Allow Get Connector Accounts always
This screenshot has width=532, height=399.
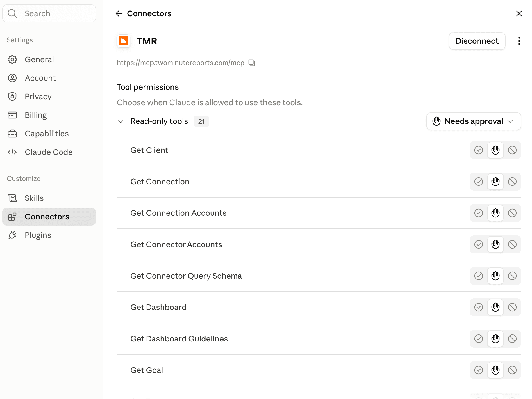click(478, 244)
